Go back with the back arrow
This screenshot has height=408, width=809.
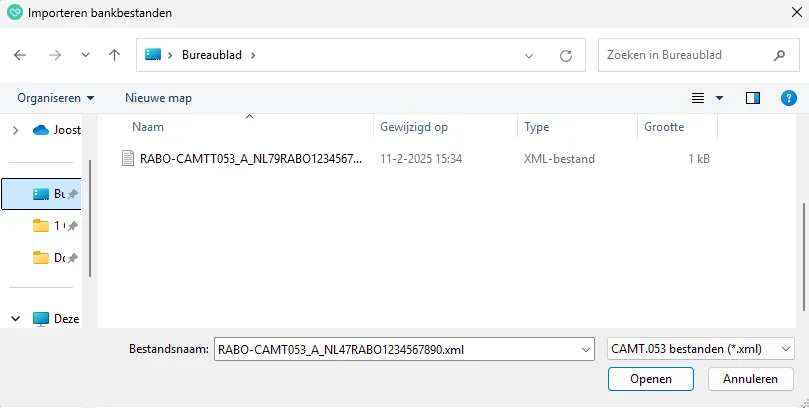[21, 55]
